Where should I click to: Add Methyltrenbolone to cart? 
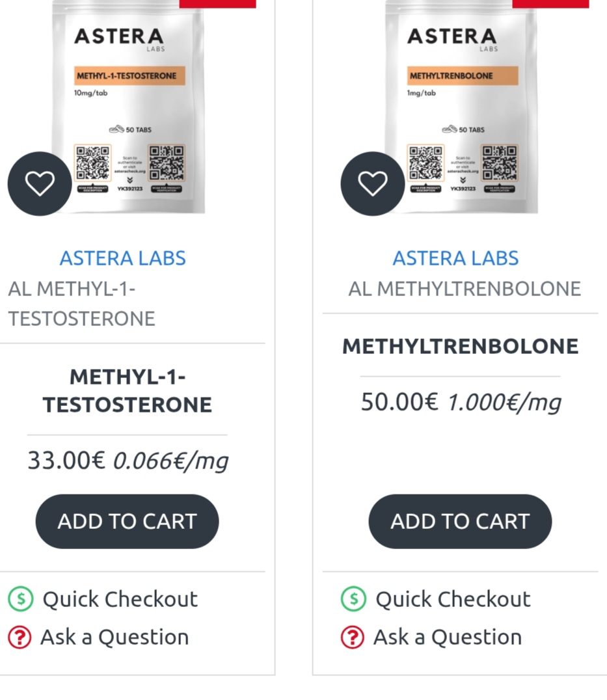click(460, 521)
